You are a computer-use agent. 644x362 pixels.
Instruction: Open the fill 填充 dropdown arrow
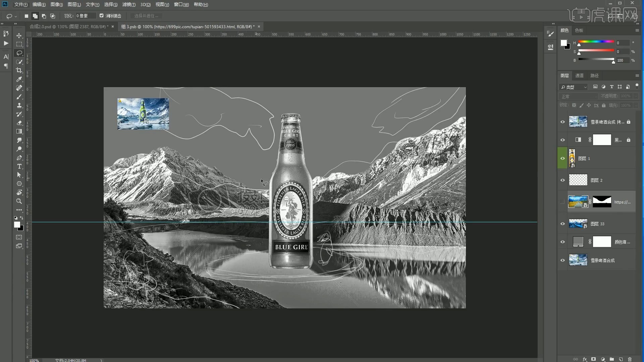(x=635, y=105)
